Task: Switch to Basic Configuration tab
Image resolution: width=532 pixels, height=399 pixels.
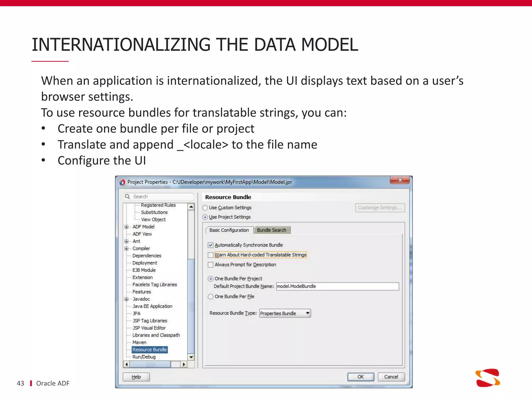Action: pos(229,230)
